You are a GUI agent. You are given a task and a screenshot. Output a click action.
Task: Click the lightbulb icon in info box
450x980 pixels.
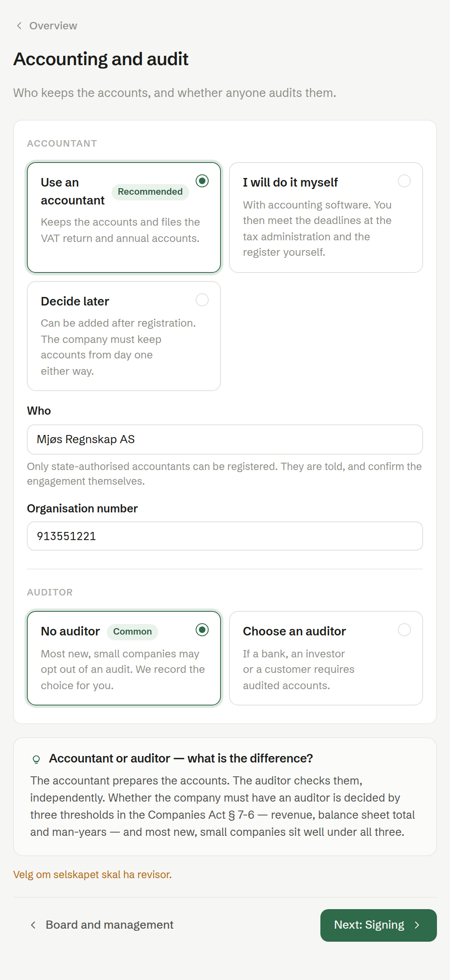coord(36,759)
